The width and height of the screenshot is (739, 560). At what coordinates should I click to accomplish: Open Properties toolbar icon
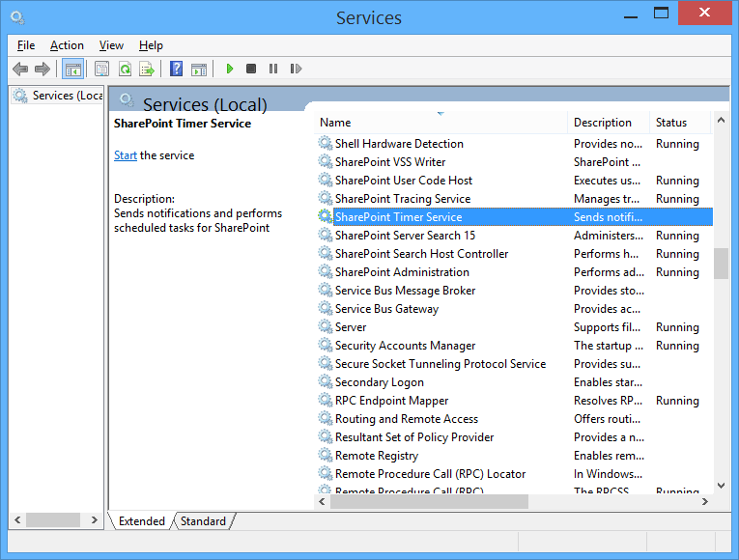(x=101, y=70)
